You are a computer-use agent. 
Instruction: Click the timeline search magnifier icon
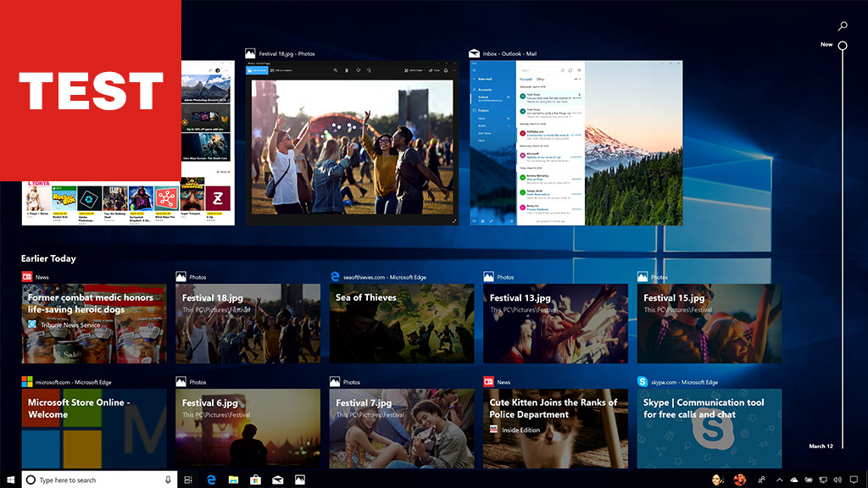[843, 25]
